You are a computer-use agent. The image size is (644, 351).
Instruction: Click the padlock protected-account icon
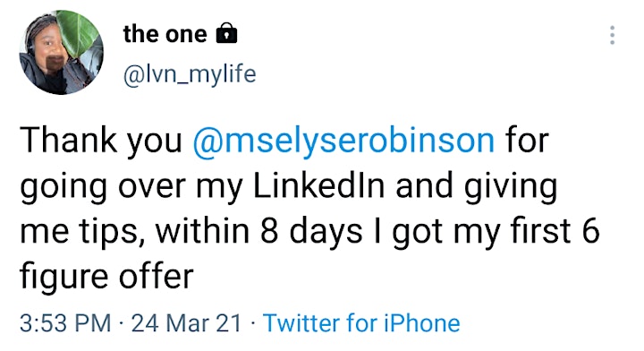click(226, 33)
